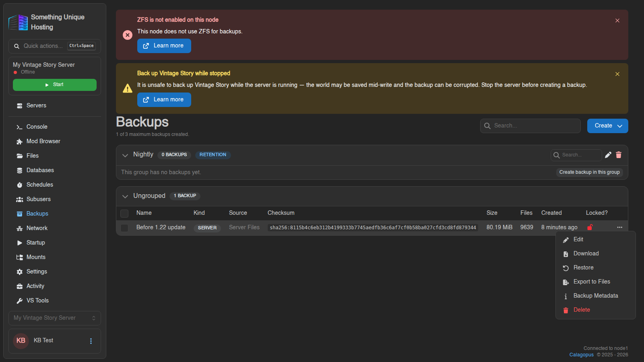644x362 pixels.
Task: Open Subusers page
Action: click(x=55, y=199)
